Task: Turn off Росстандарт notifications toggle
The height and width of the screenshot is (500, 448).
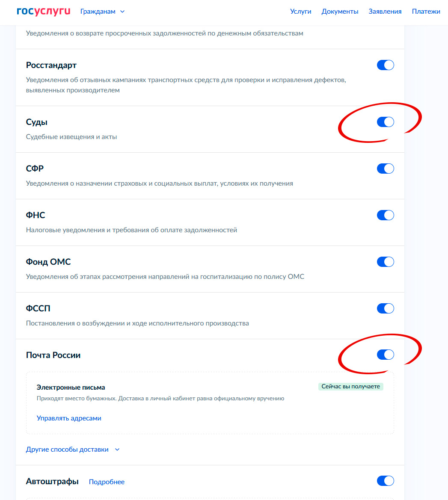Action: point(385,65)
